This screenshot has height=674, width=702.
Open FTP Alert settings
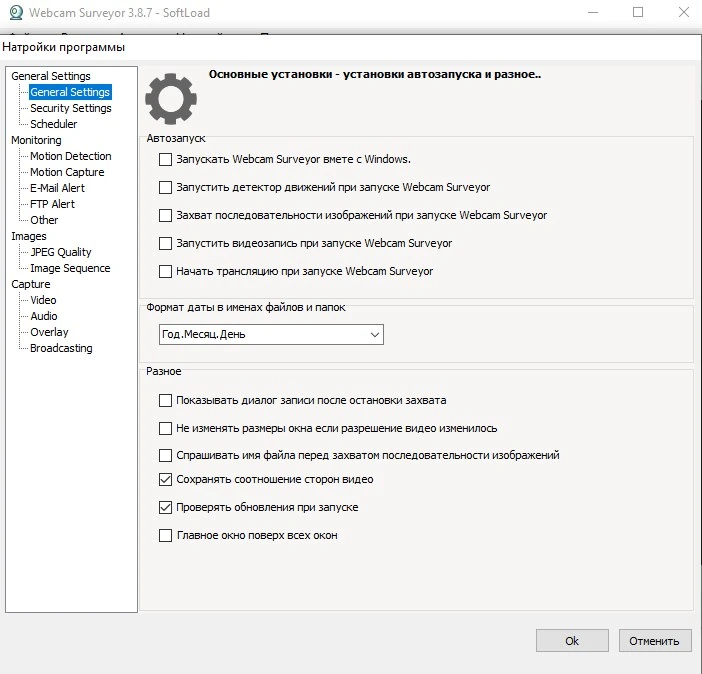[52, 204]
